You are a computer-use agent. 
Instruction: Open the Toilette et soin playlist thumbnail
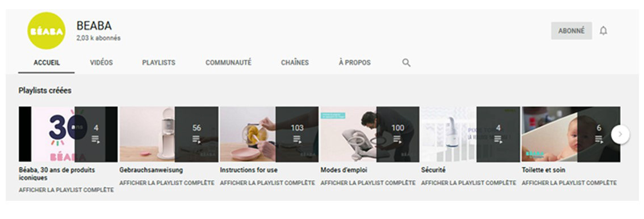(571, 134)
